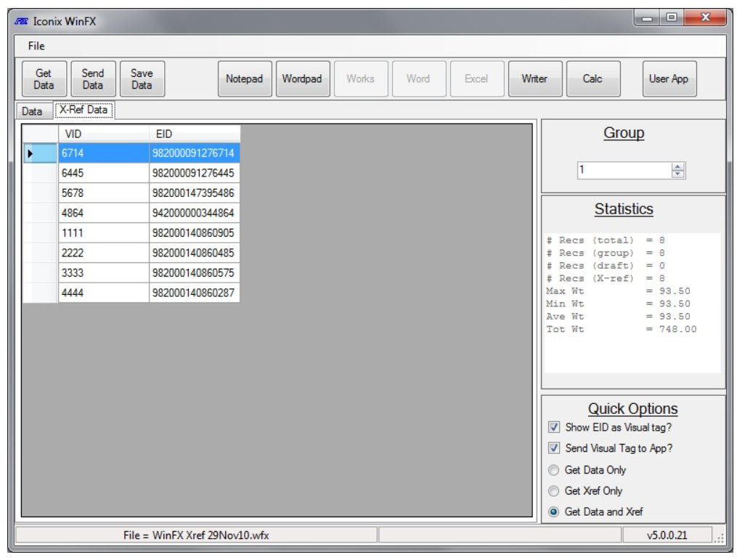Select VID cell 6714

pos(104,153)
